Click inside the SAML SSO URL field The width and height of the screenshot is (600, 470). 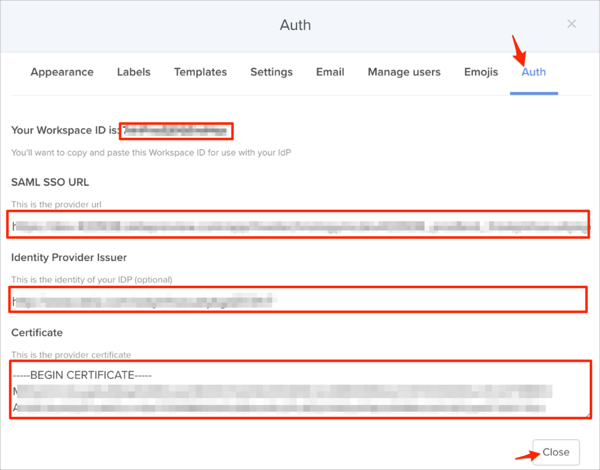click(x=298, y=226)
